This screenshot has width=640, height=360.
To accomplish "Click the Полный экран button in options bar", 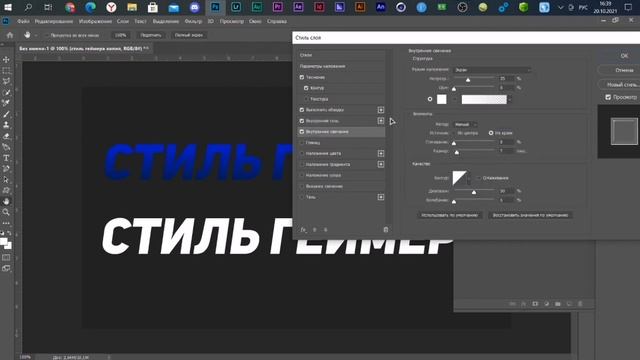I will coord(189,35).
